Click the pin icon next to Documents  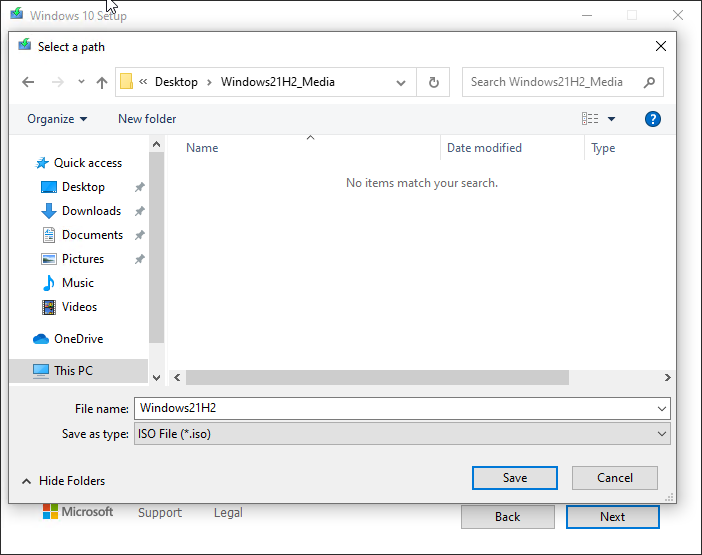(140, 235)
